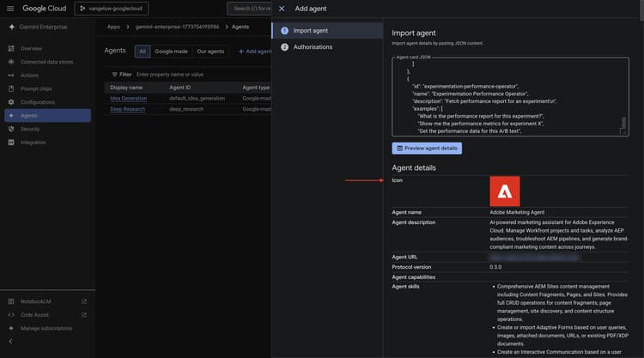The width and height of the screenshot is (644, 358).
Task: Click the Agents sparkle icon
Action: pyautogui.click(x=11, y=115)
